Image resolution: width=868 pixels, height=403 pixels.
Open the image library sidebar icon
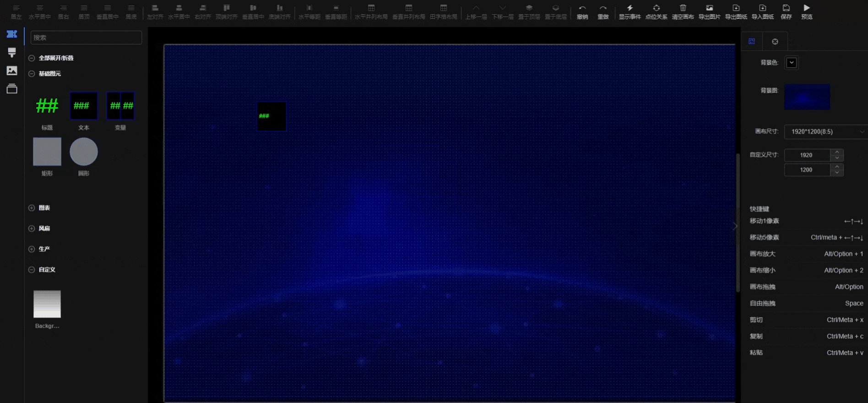coord(12,71)
